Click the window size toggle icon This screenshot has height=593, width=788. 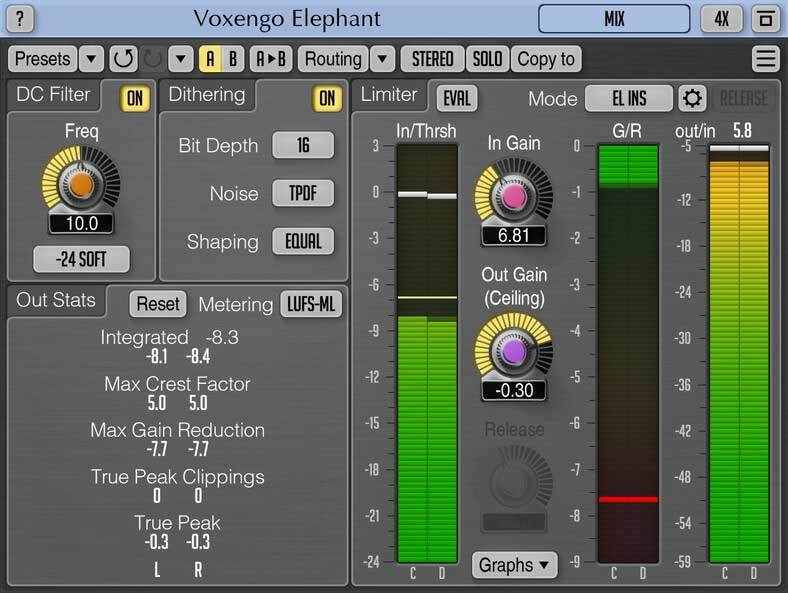pos(765,19)
